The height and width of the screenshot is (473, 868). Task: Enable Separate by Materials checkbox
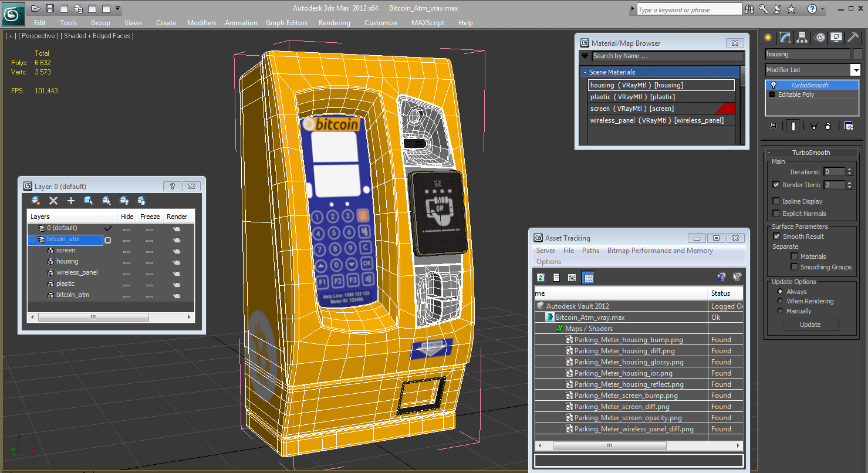tap(795, 256)
